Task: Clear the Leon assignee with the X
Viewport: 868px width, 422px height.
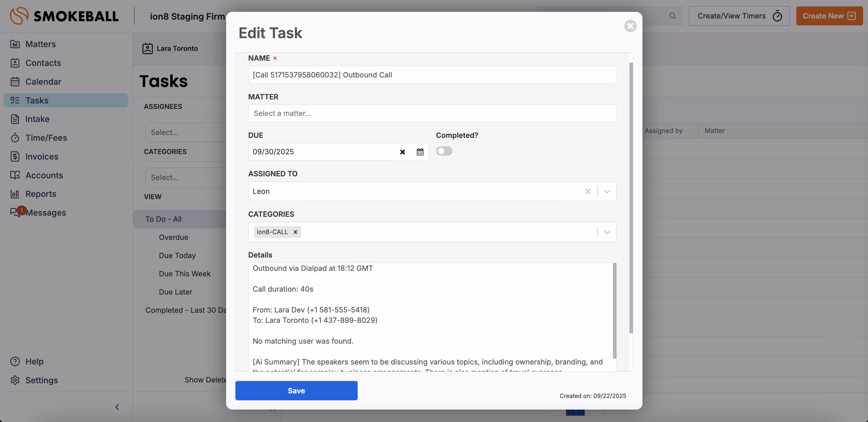Action: [588, 192]
